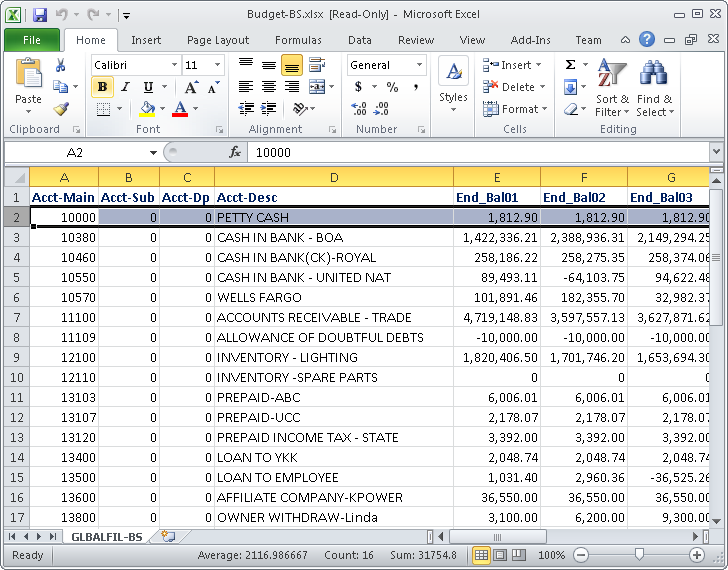
Task: Open the Paste options arrow
Action: coord(28,112)
